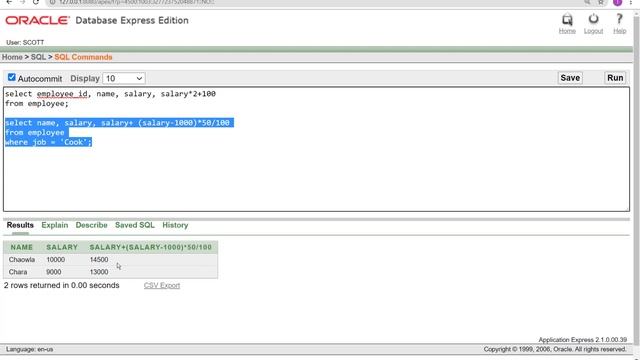The height and width of the screenshot is (360, 640).
Task: Click the 'from employee;' line in editor
Action: (x=37, y=104)
